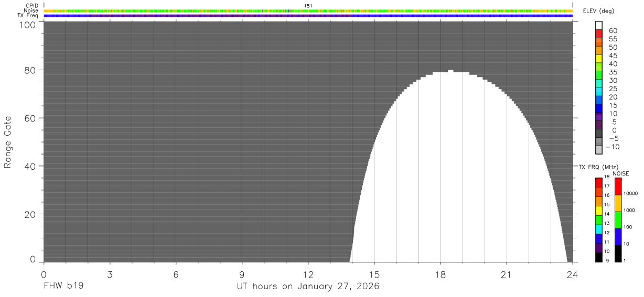The image size is (644, 297).
Task: Click the x-axis tick label '15'
Action: click(x=374, y=274)
